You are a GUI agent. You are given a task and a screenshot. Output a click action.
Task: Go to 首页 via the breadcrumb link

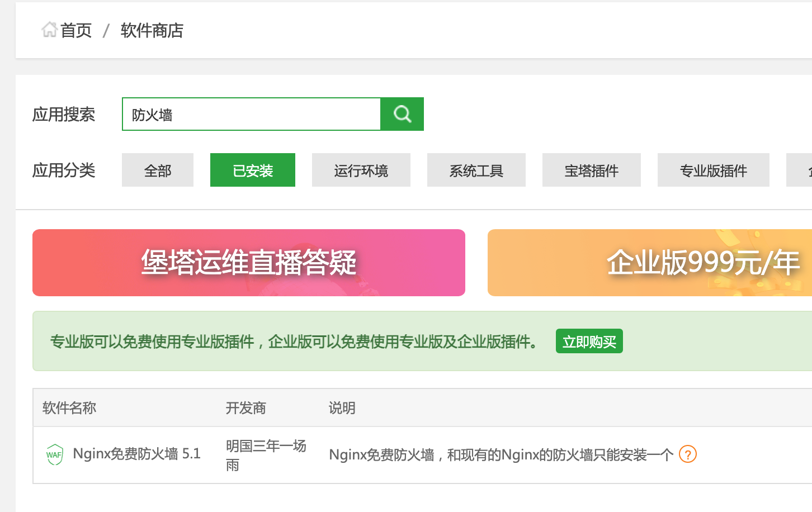click(76, 31)
